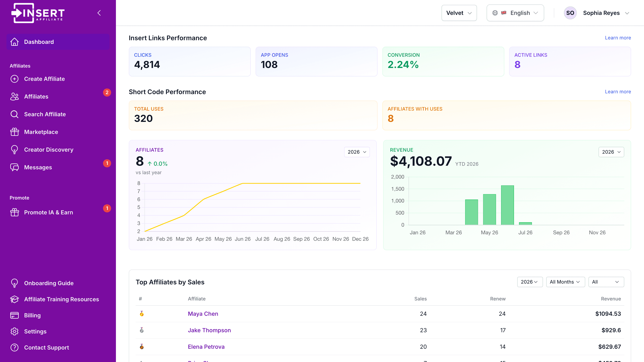Click the Onboarding Guide lightbulb icon
This screenshot has width=644, height=362.
[x=14, y=283]
